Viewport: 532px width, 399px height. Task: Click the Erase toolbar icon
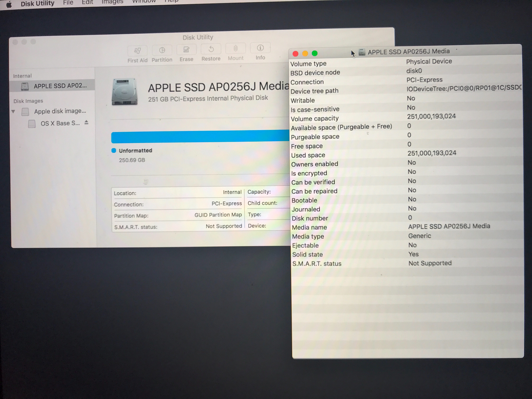coord(186,50)
